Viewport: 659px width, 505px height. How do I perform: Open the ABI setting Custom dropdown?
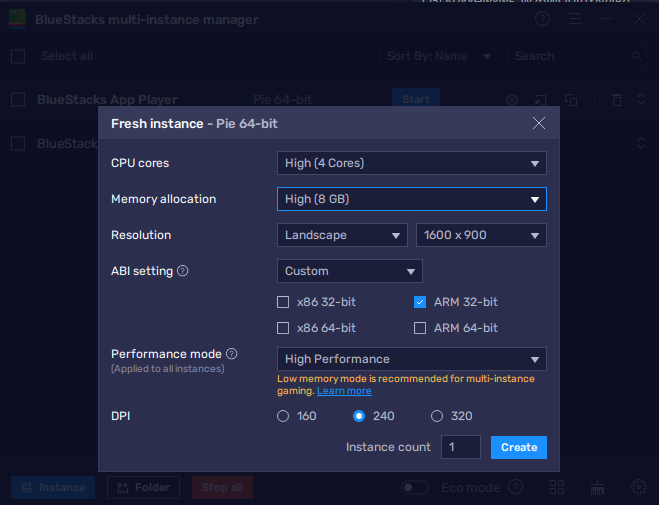click(350, 271)
